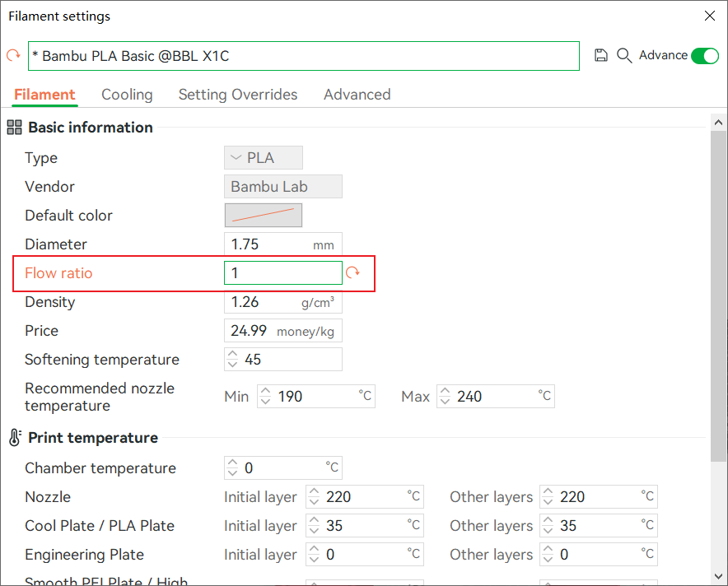The image size is (728, 586).
Task: Click Nozzle initial layer 220 field
Action: point(365,497)
